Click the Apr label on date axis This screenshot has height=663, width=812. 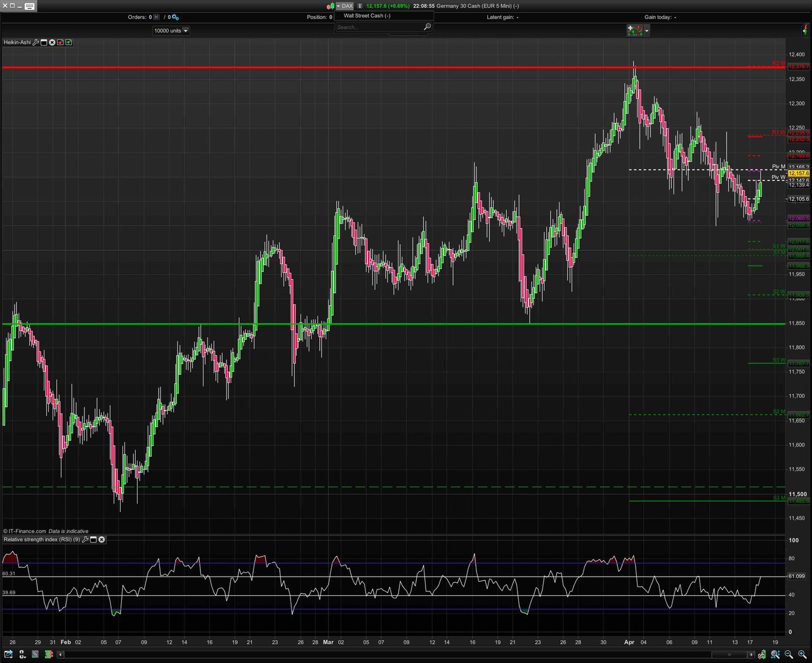[x=629, y=642]
